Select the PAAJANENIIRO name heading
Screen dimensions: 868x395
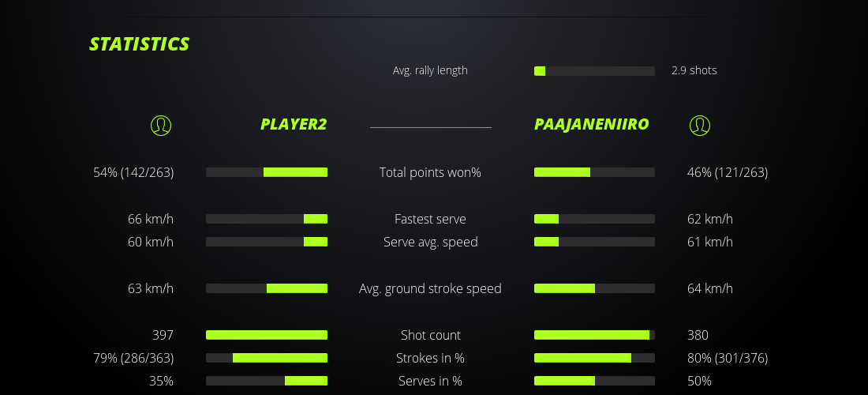pyautogui.click(x=591, y=124)
